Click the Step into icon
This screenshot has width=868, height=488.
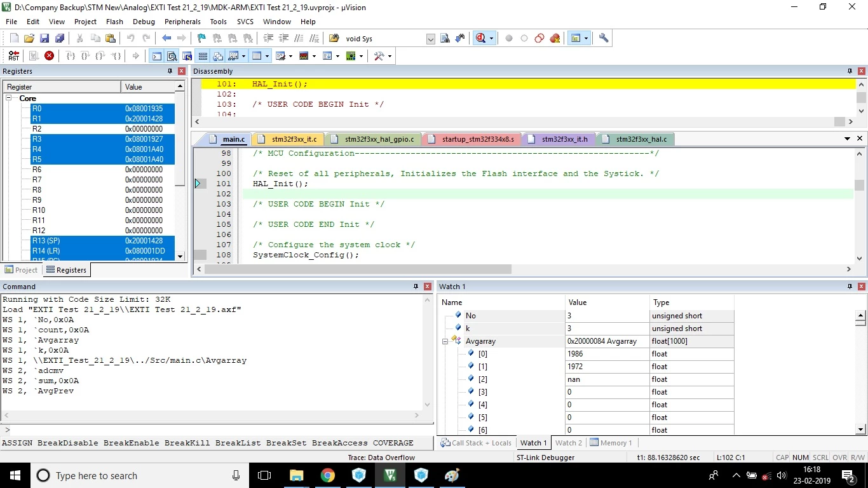(x=71, y=56)
